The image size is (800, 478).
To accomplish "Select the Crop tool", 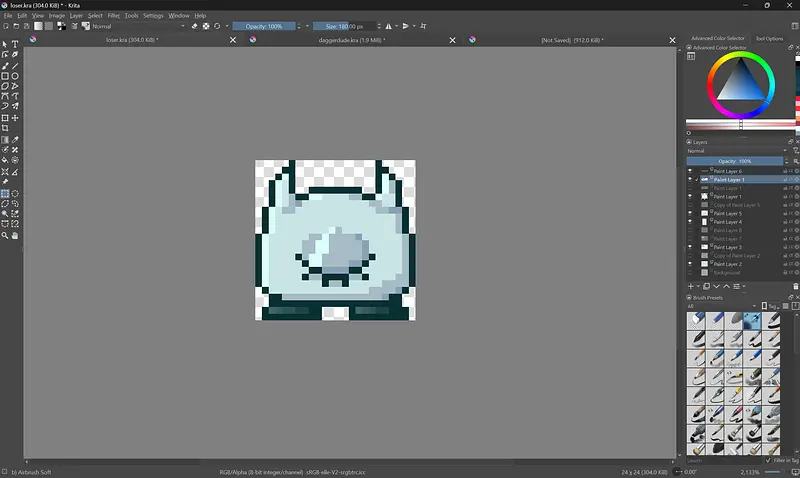I will point(5,128).
